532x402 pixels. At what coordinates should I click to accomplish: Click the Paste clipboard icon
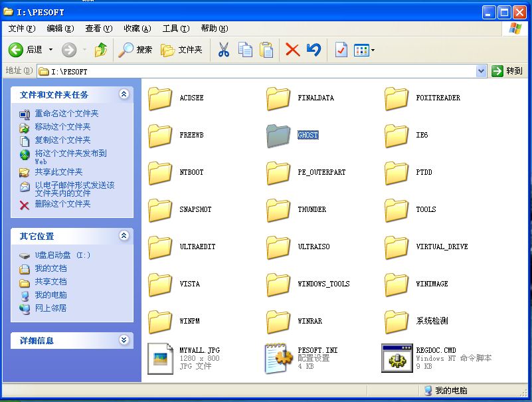pyautogui.click(x=266, y=50)
